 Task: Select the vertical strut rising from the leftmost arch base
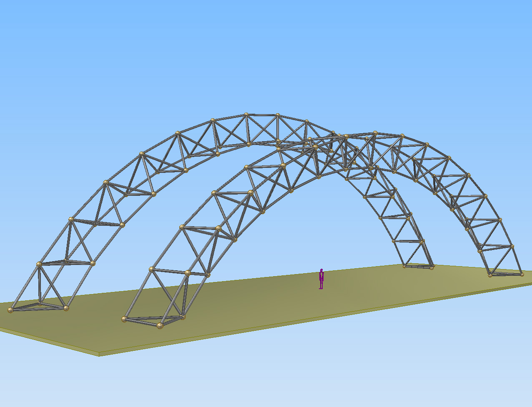click(x=40, y=283)
